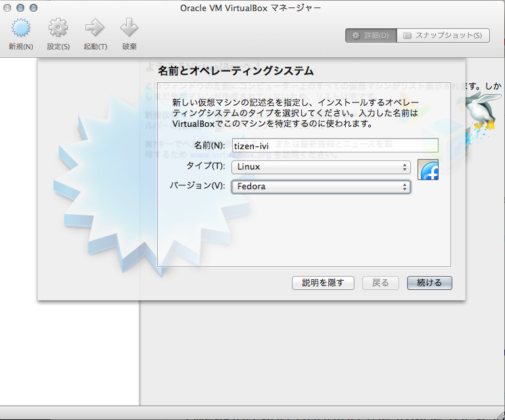This screenshot has width=505, height=420.
Task: Click the window zoom button
Action: tap(34, 8)
